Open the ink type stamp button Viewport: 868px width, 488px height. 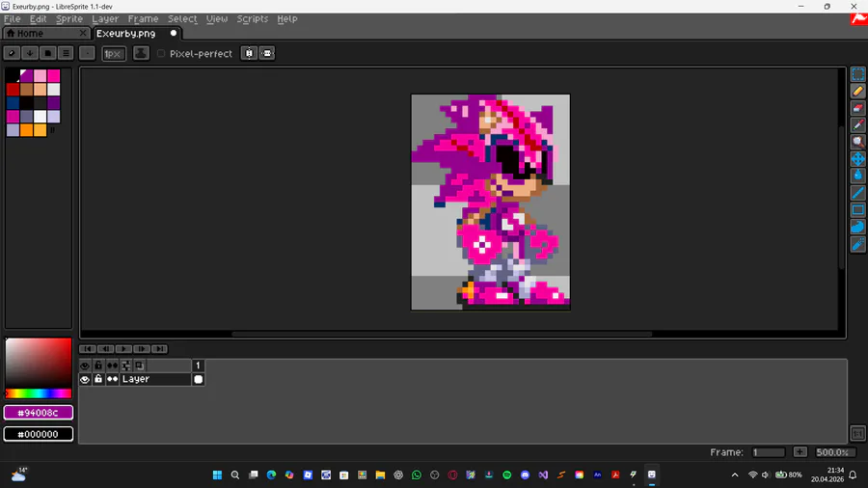(x=141, y=53)
